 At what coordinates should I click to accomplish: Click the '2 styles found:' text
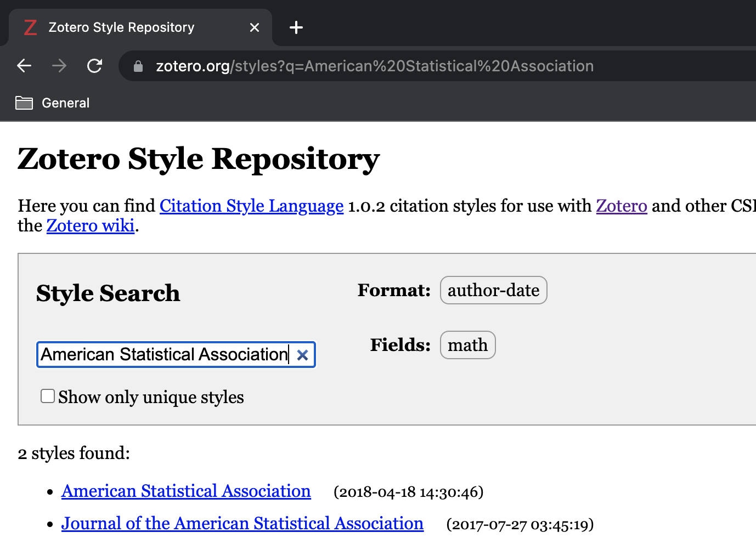(74, 454)
